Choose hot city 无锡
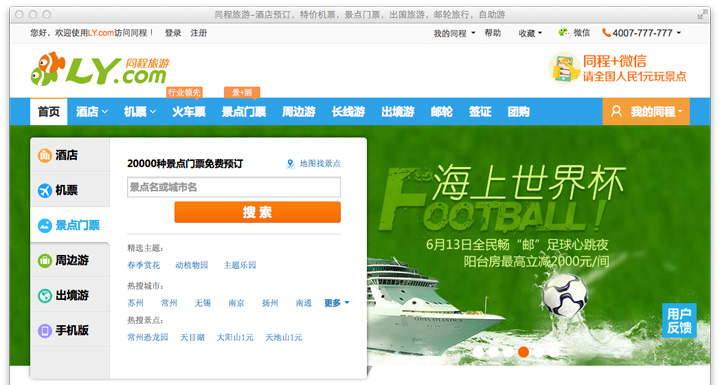Viewport: 720px width, 385px height. coord(202,303)
